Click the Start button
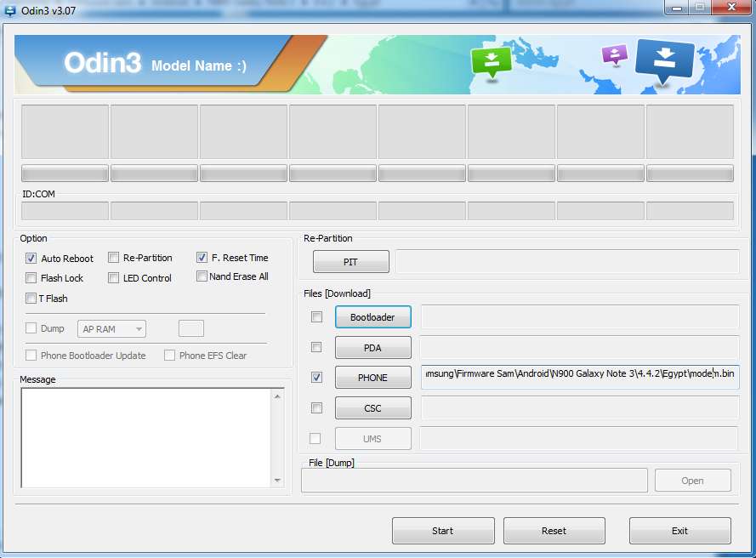Viewport: 756px width, 558px height. click(443, 531)
